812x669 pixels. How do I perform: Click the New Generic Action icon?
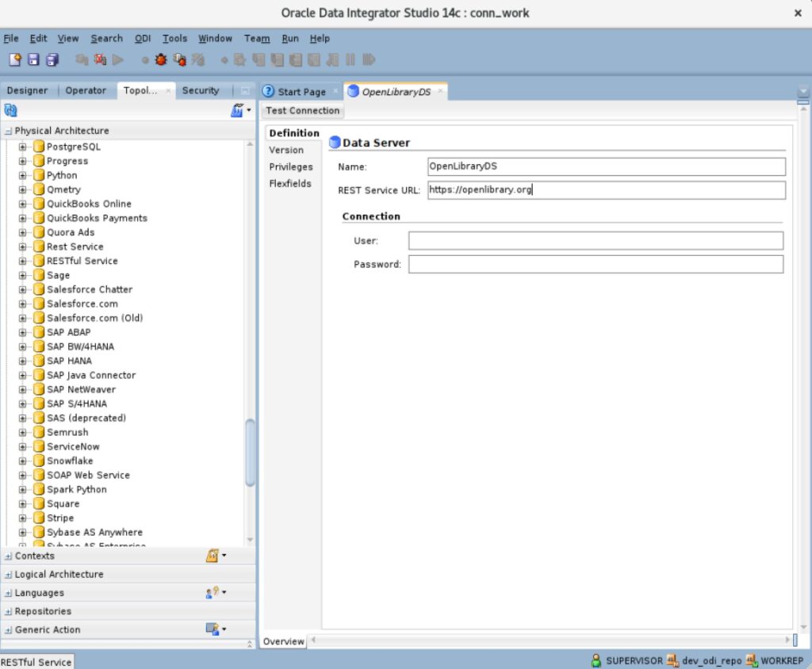pyautogui.click(x=213, y=629)
